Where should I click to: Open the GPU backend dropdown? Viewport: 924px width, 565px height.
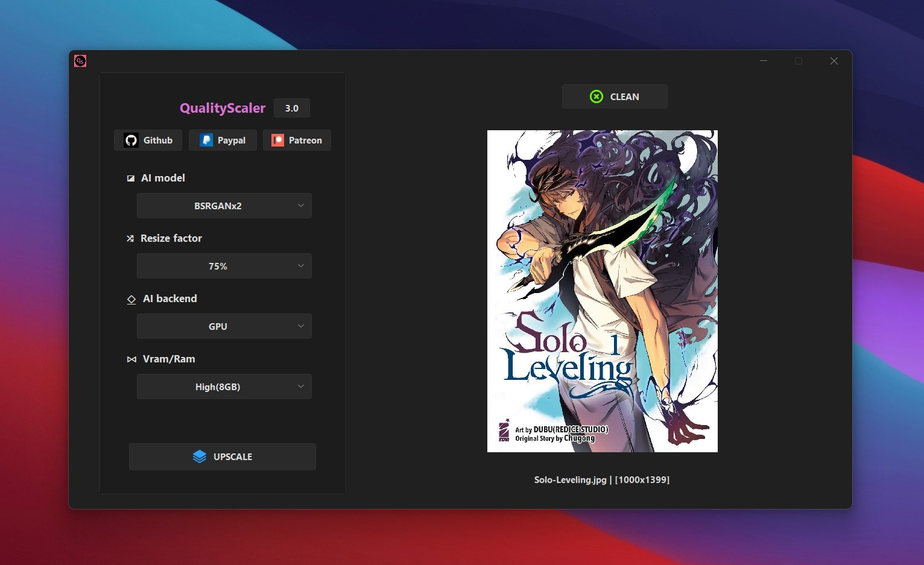pyautogui.click(x=224, y=326)
